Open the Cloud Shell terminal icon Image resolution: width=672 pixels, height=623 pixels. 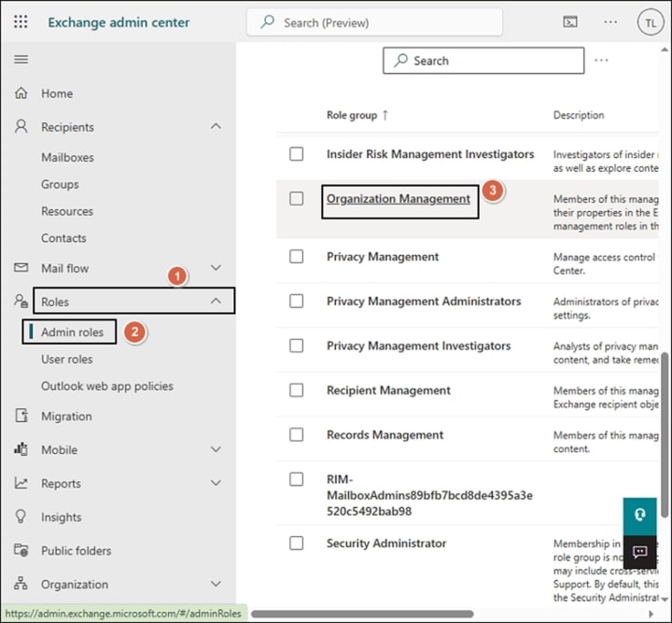pyautogui.click(x=570, y=21)
